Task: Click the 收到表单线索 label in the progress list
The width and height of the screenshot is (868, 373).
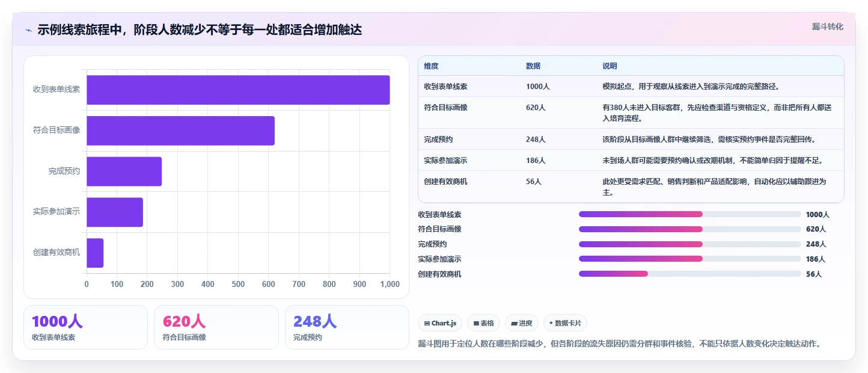Action: (439, 214)
